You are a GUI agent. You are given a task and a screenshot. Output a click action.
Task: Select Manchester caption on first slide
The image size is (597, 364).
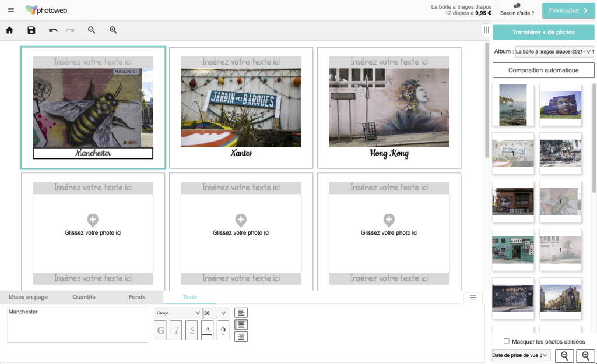(x=93, y=153)
